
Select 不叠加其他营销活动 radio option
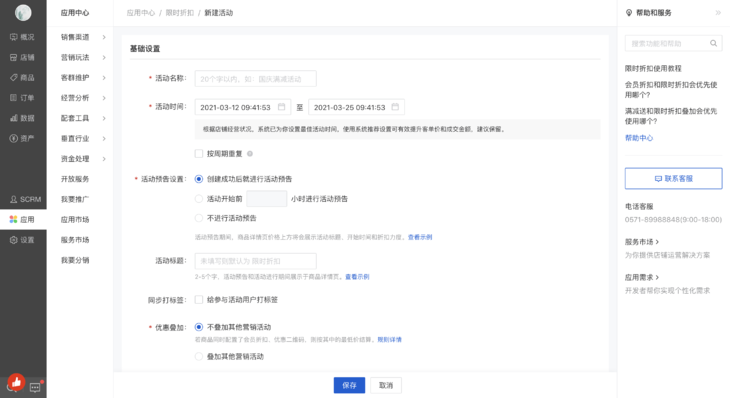(199, 327)
